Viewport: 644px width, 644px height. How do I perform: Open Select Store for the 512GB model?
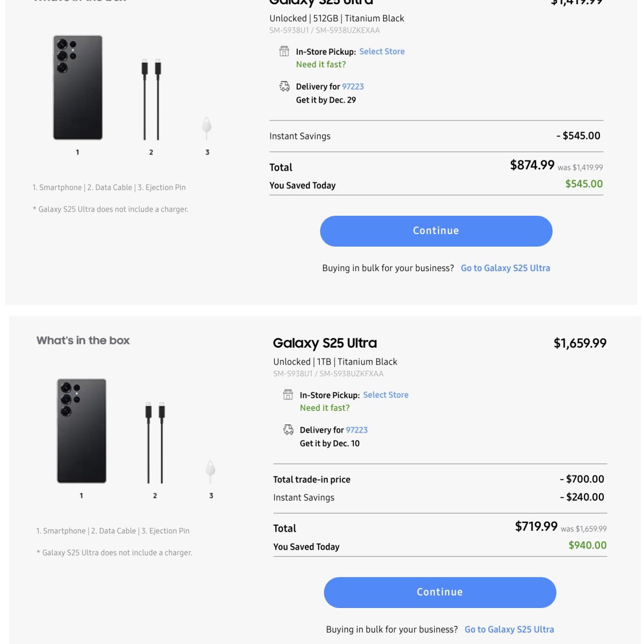click(x=382, y=52)
